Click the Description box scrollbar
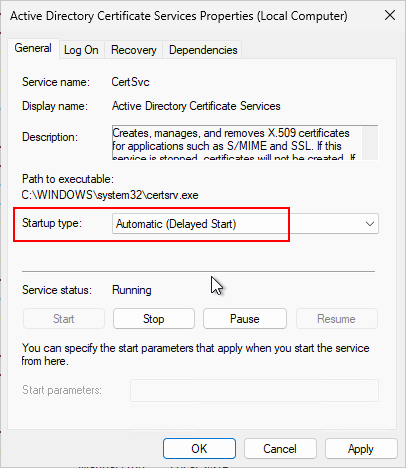 pyautogui.click(x=370, y=143)
